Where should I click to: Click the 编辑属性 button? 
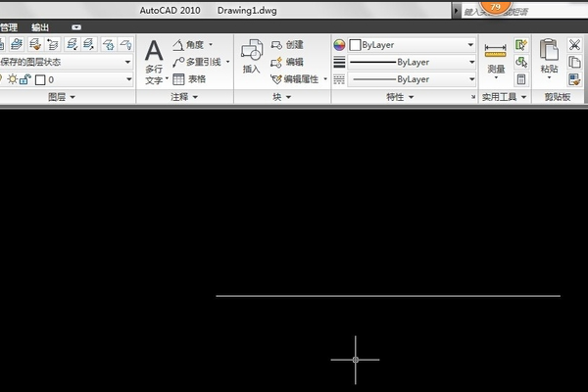pos(294,79)
